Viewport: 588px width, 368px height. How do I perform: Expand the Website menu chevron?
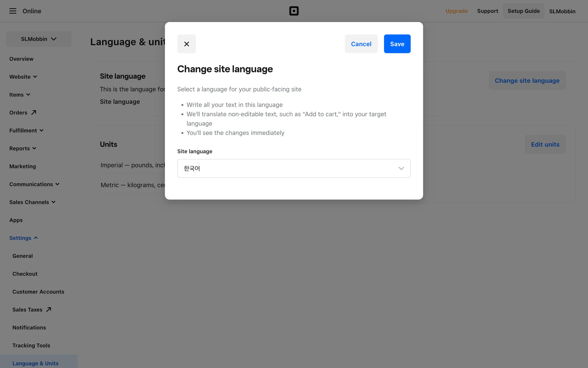(35, 77)
